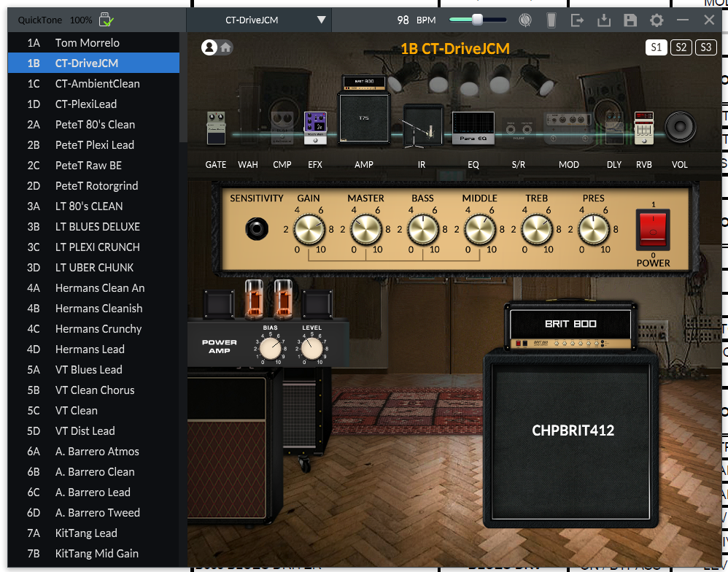
Task: Click the BPM tempo slider
Action: pos(478,20)
